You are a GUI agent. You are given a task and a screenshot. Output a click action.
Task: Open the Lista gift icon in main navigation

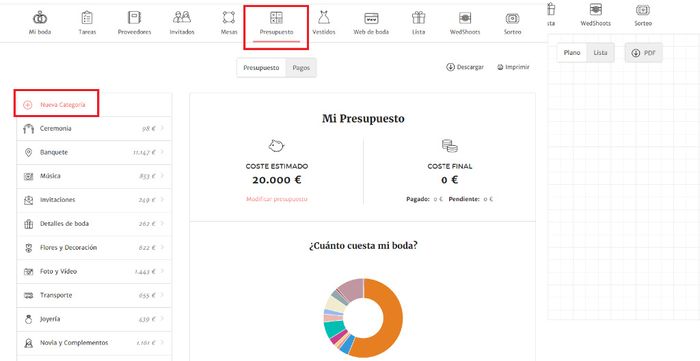pos(418,18)
